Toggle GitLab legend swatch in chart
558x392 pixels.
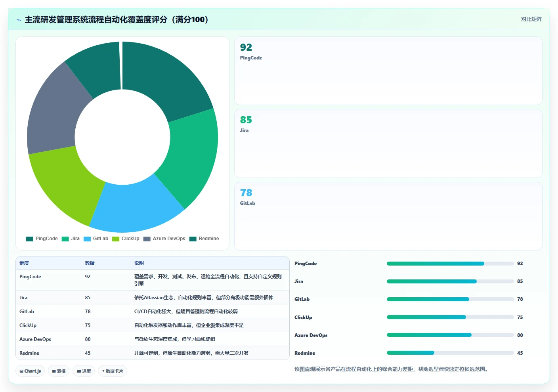(87, 239)
